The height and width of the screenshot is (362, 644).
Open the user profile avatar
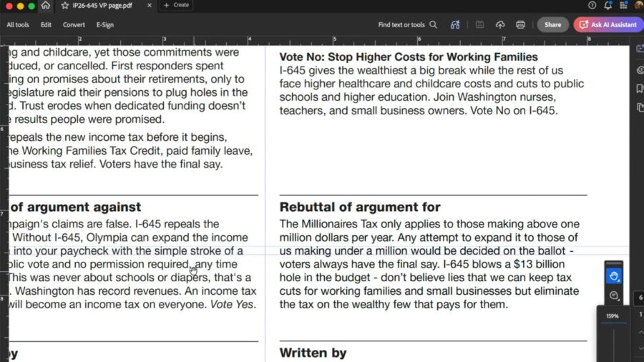tap(639, 5)
